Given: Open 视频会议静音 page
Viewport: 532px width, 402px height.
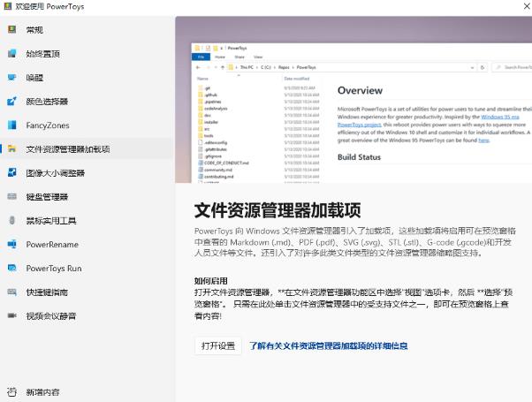Looking at the screenshot, I should point(87,315).
